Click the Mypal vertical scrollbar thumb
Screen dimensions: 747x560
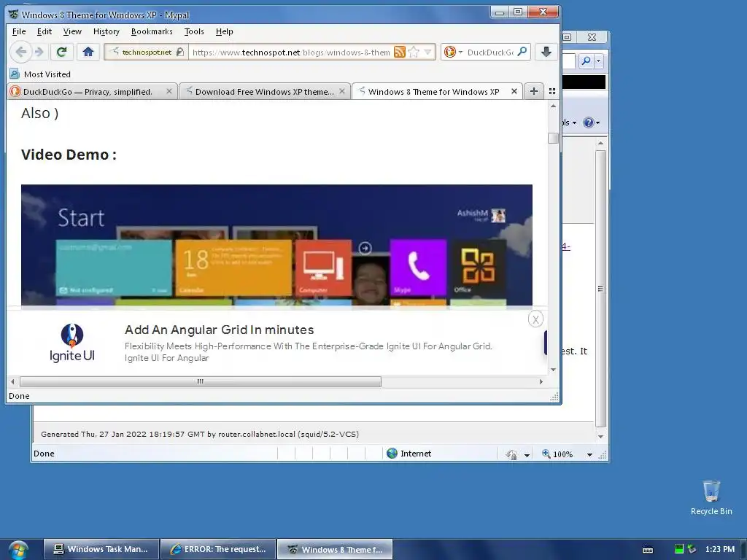click(553, 138)
